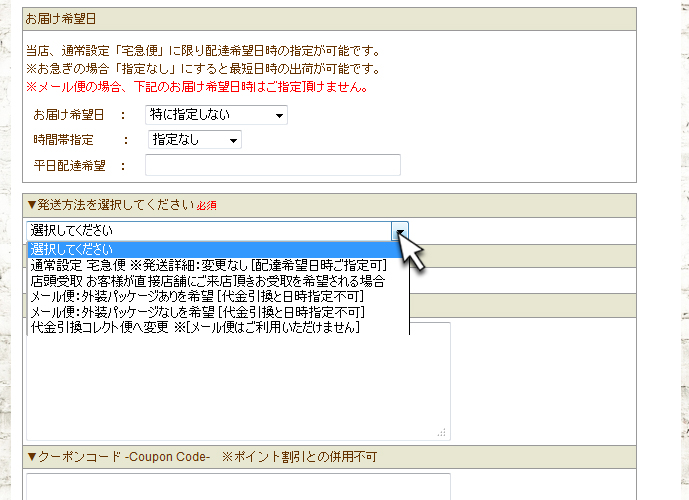Choose 代金引換コレクト便へ変更 option

point(196,327)
